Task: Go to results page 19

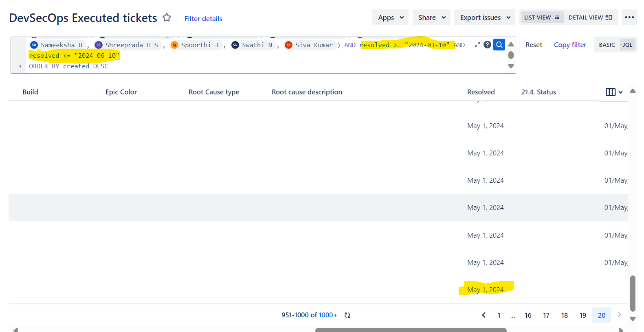Action: tap(583, 315)
